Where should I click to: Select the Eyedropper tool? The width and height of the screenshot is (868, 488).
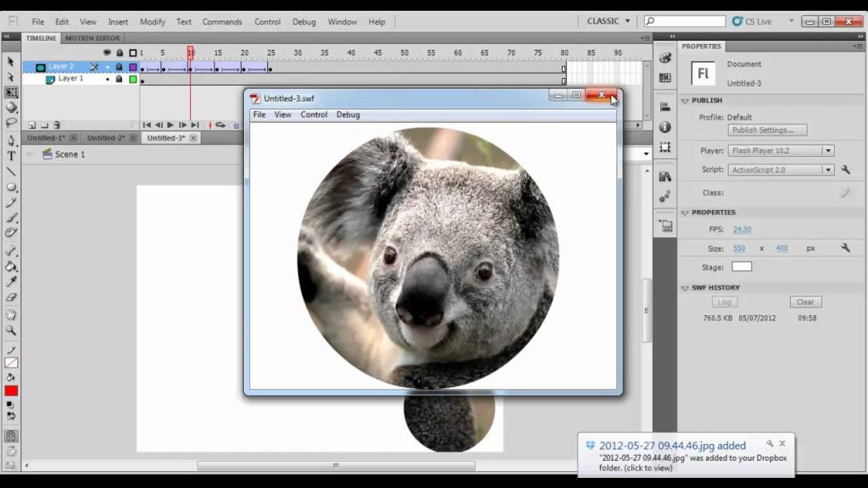11,281
